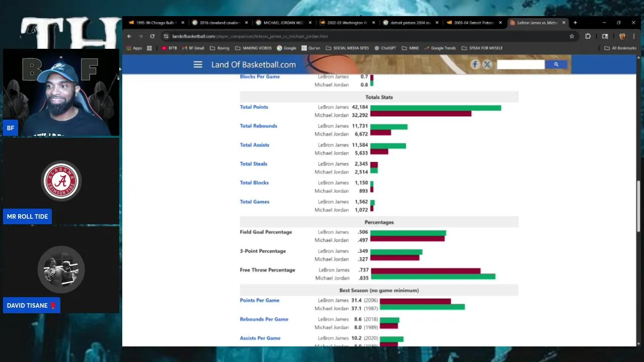The height and width of the screenshot is (362, 644).
Task: Open Total Games stat link
Action: (x=255, y=202)
